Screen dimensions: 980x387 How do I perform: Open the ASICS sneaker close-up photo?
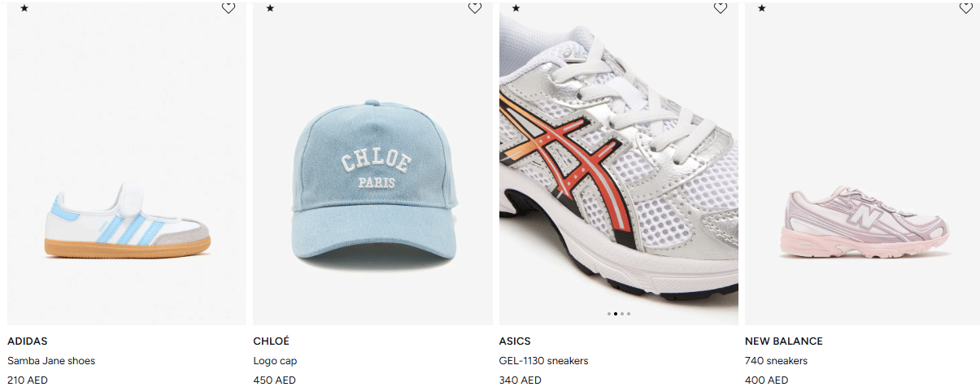619,163
